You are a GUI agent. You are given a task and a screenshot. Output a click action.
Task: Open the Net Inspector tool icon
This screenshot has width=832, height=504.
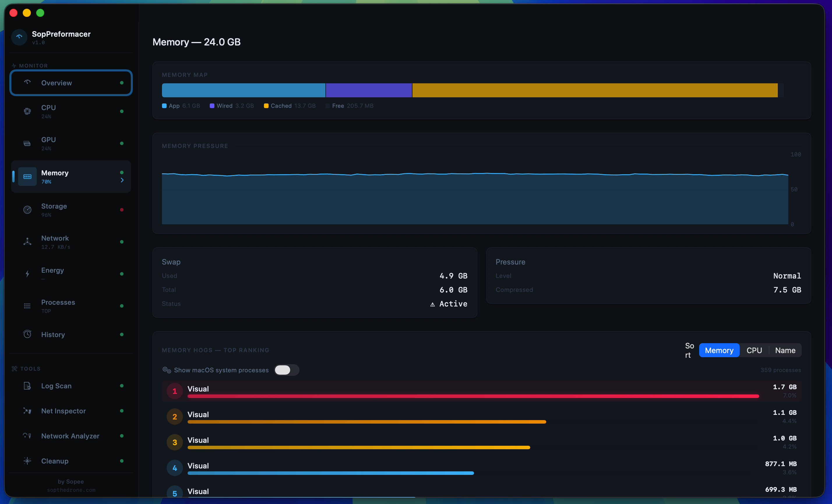coord(27,411)
